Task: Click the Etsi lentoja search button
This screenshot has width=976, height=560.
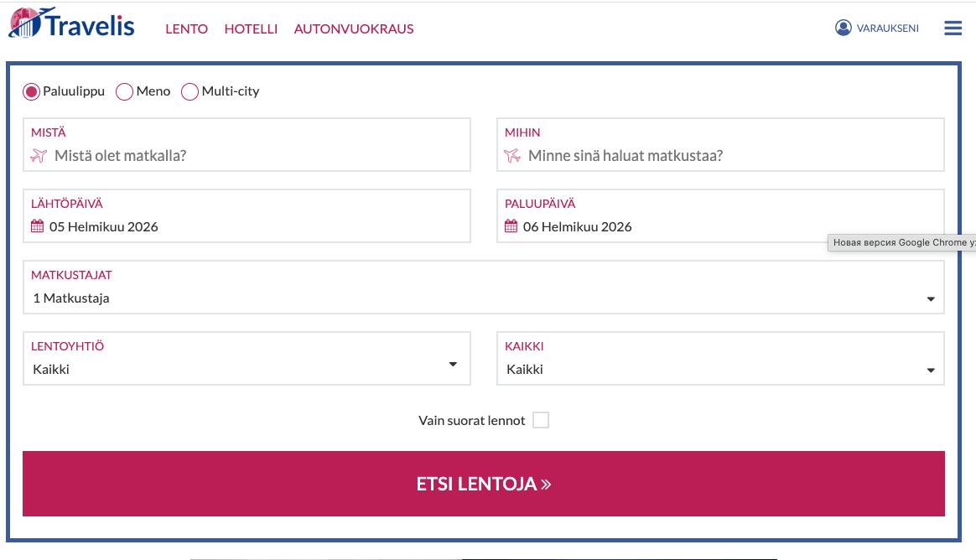Action: (484, 484)
